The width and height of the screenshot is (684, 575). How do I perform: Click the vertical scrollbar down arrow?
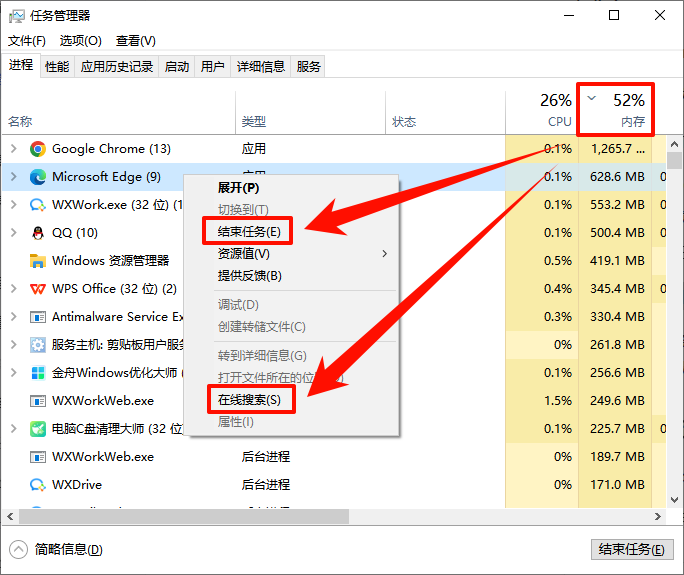coord(674,500)
